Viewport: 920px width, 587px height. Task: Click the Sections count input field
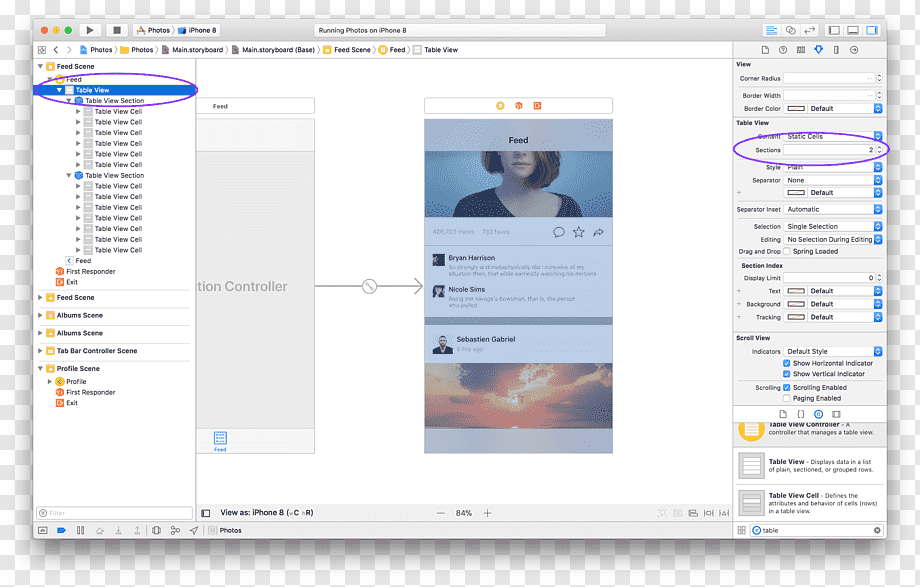coord(829,150)
